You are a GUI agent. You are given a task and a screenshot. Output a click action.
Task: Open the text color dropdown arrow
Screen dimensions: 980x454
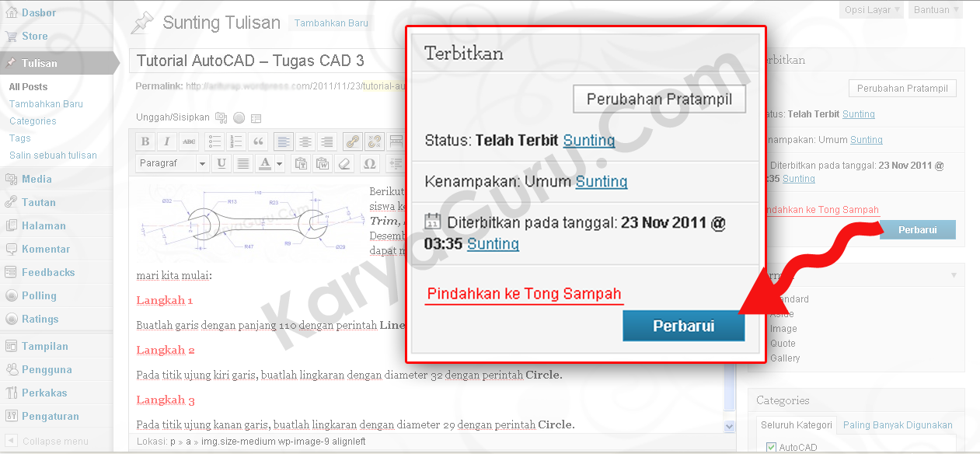tap(280, 163)
